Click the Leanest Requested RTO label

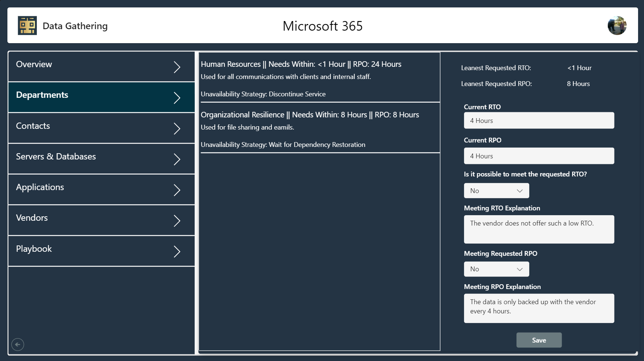pos(496,68)
